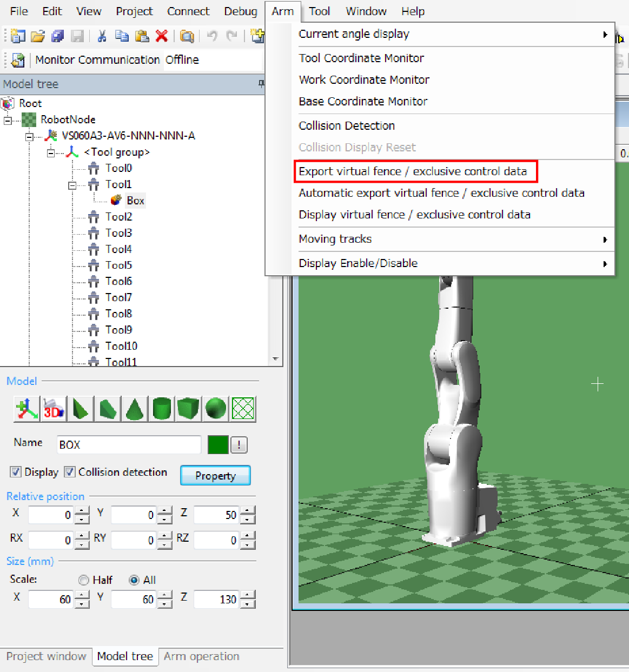Image resolution: width=629 pixels, height=672 pixels.
Task: Choose Export virtual fence / exclusive control data
Action: pyautogui.click(x=412, y=171)
